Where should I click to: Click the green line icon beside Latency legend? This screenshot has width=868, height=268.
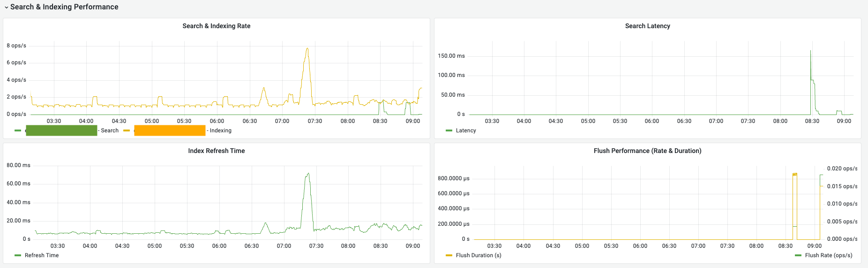[x=449, y=130]
